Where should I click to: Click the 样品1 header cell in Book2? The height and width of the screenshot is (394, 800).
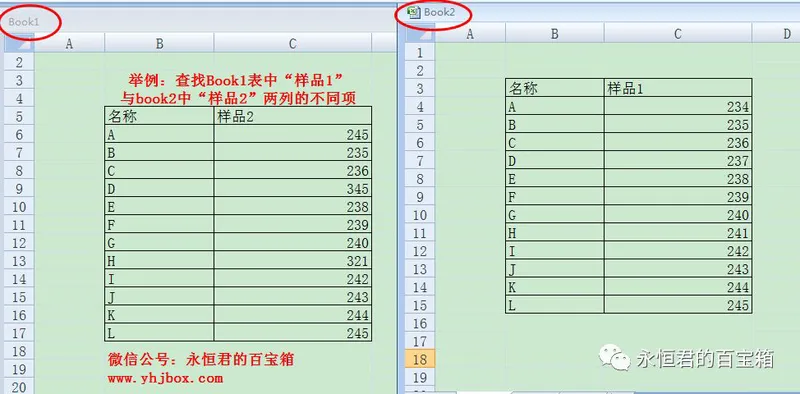(678, 88)
